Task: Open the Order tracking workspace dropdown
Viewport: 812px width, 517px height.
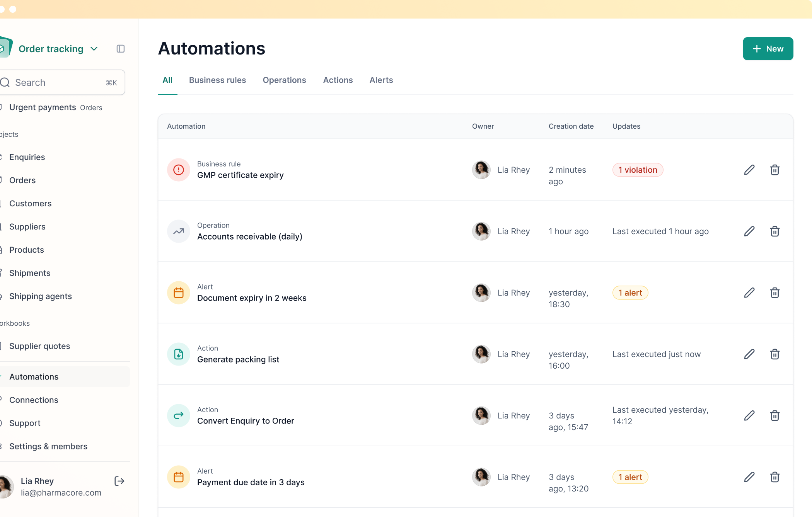Action: tap(94, 49)
